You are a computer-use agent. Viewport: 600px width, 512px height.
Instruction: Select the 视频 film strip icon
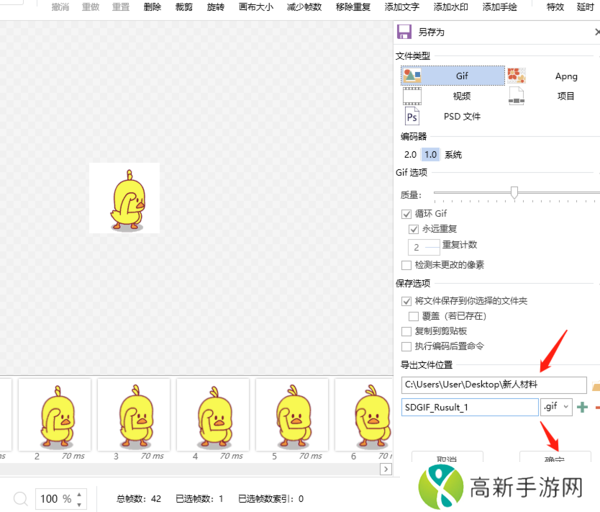tap(412, 96)
